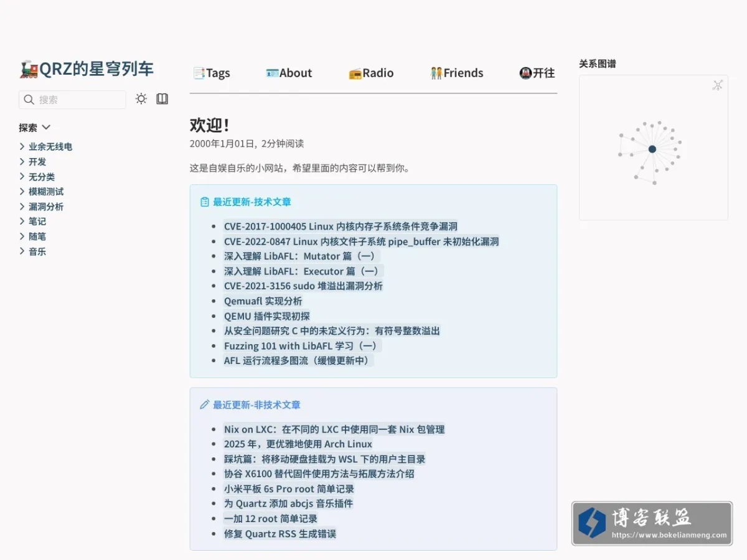Click the 关系图谱 heading
The width and height of the screenshot is (747, 560).
(598, 63)
